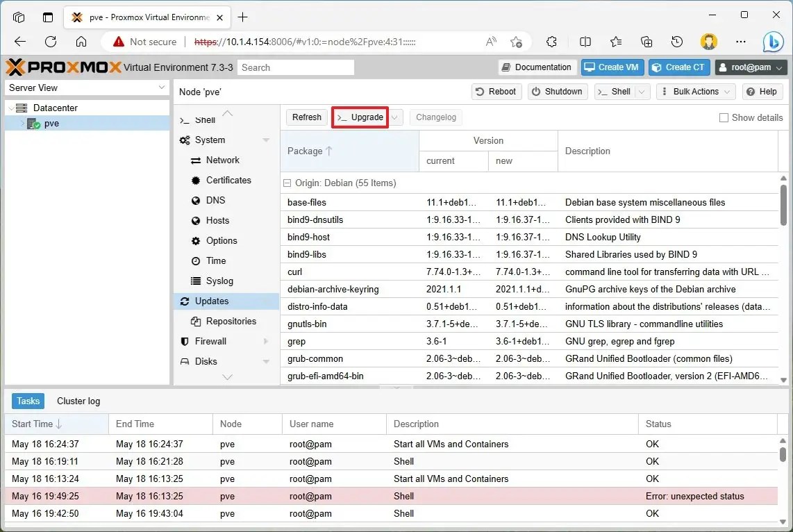Go to browser home page
Screen dimensions: 793x532
point(81,42)
